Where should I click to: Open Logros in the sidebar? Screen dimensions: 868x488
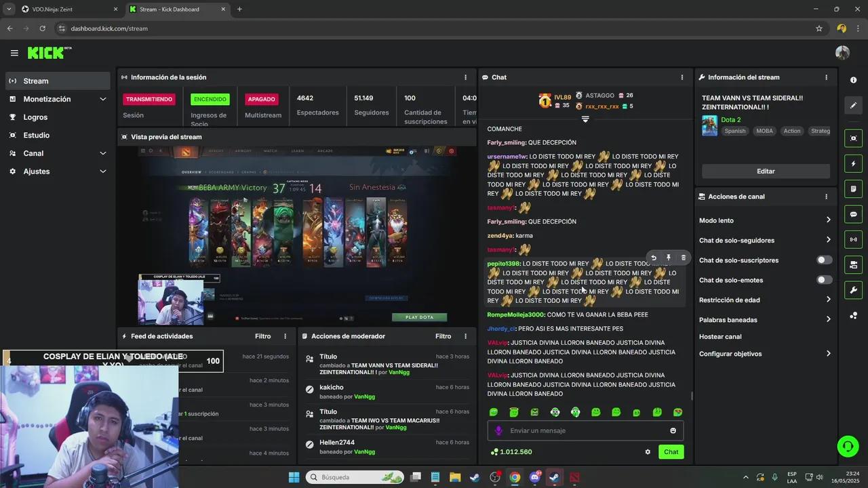click(58, 117)
